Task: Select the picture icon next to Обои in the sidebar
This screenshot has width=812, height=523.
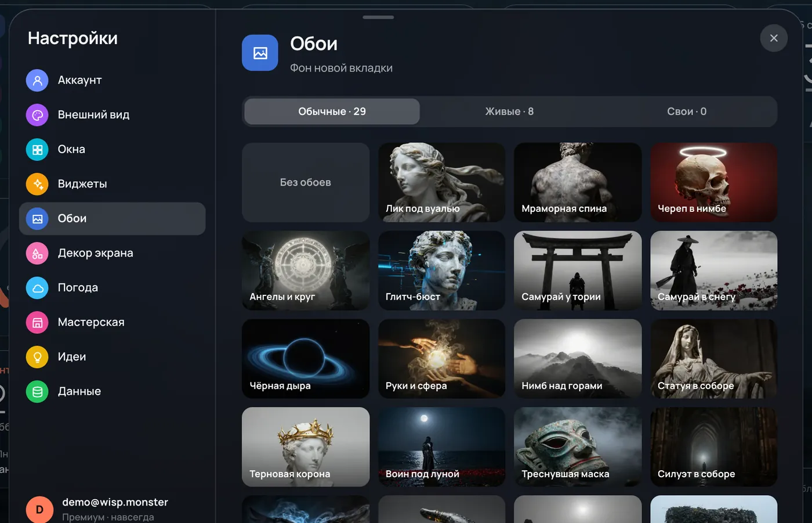Action: point(37,219)
